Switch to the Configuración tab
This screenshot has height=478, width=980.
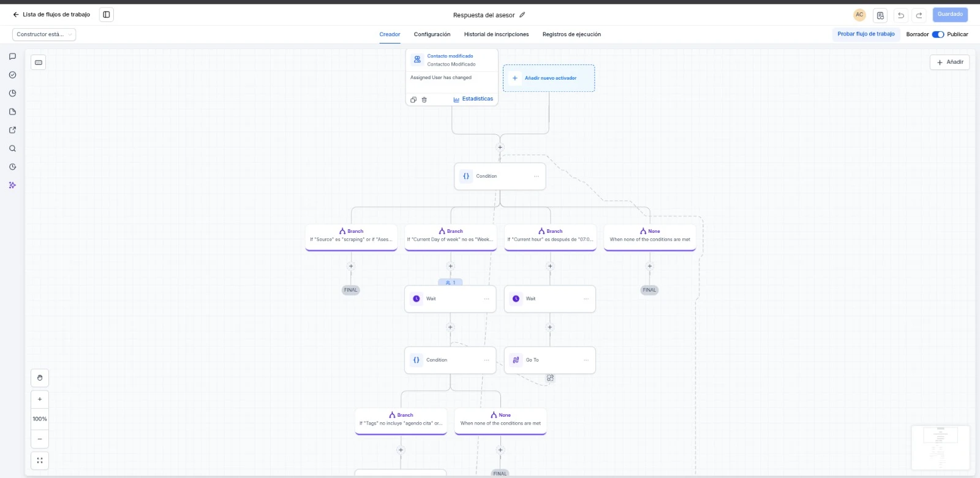(x=432, y=34)
